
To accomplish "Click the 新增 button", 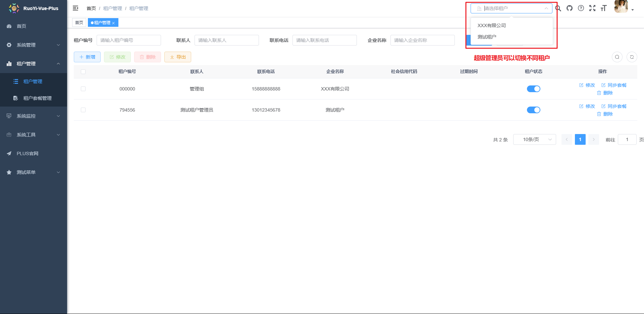I will (87, 57).
